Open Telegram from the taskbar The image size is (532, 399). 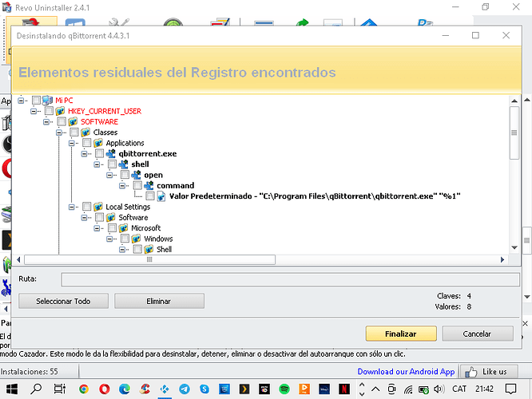pos(185,389)
